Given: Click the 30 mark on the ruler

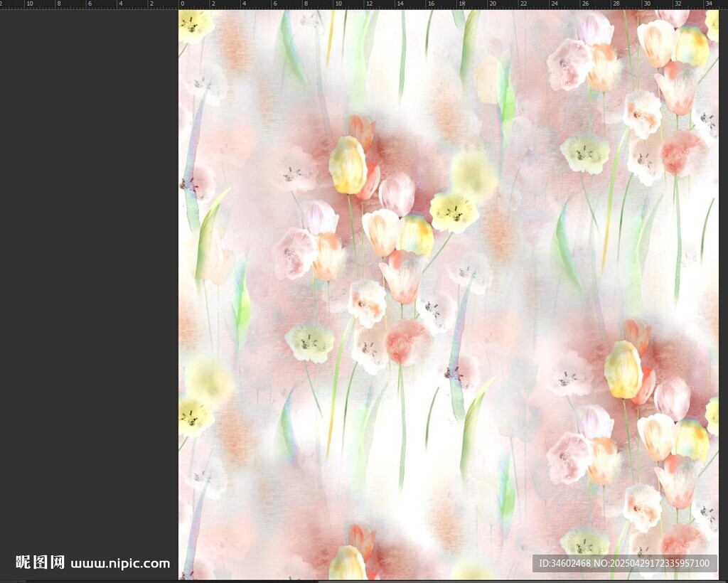Looking at the screenshot, I should tap(647, 4).
